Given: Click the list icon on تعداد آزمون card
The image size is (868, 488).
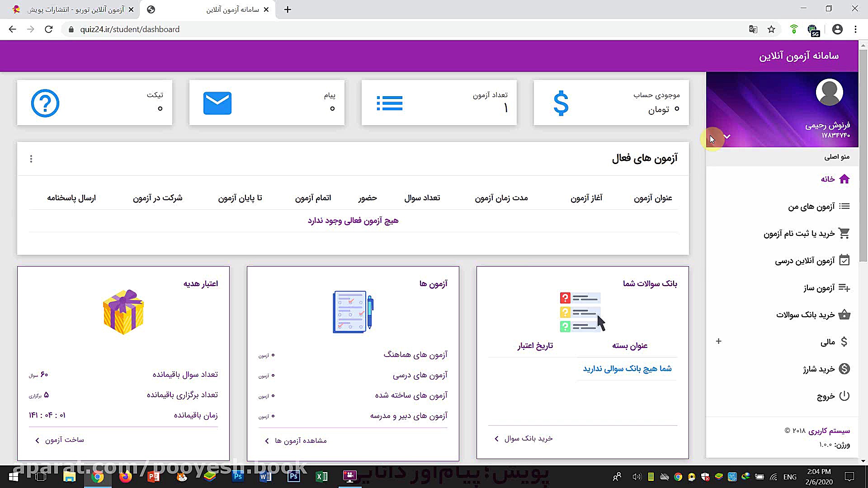Looking at the screenshot, I should click(390, 103).
